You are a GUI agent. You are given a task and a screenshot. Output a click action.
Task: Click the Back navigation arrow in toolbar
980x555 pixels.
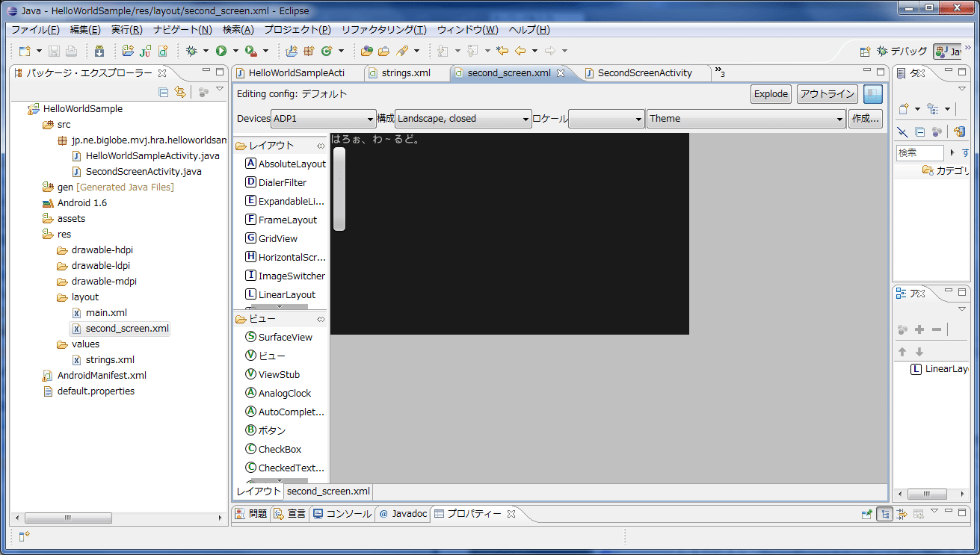coord(520,51)
